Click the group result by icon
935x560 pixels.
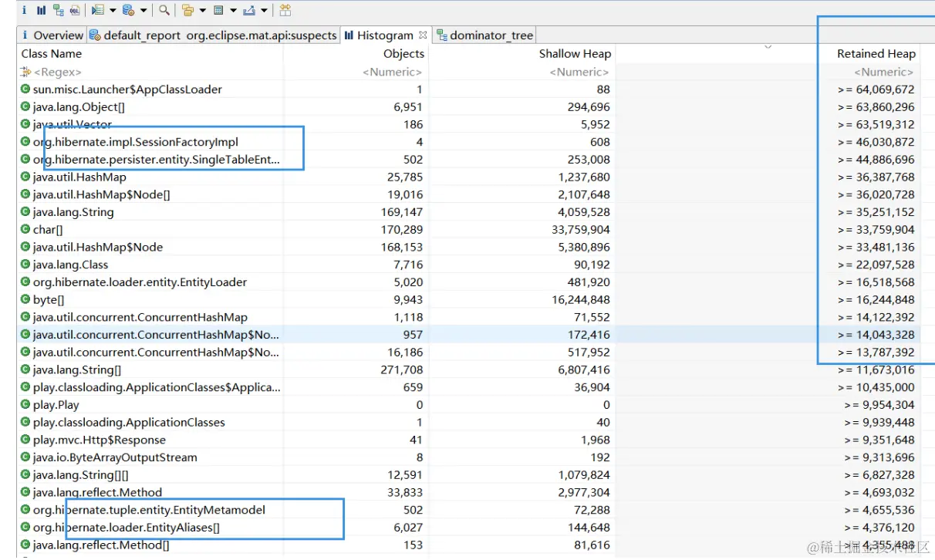coord(188,11)
